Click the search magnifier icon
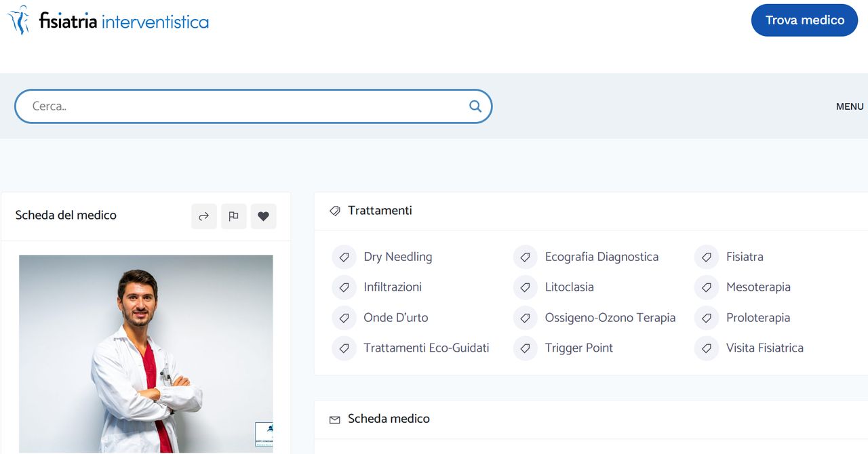 [475, 106]
